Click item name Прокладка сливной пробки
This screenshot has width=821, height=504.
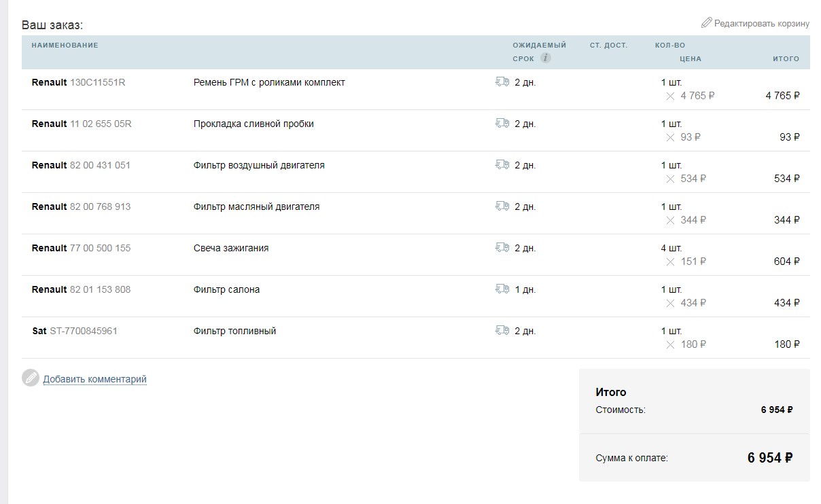(x=254, y=124)
